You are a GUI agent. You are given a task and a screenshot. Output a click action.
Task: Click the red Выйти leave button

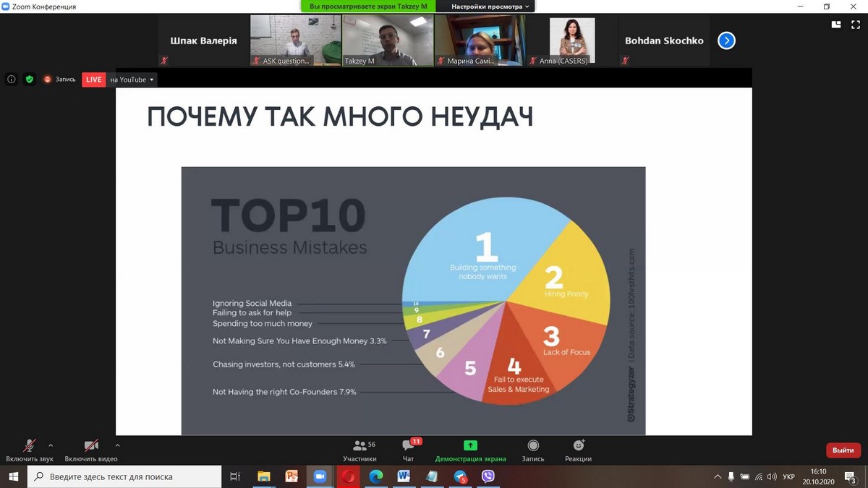point(843,450)
